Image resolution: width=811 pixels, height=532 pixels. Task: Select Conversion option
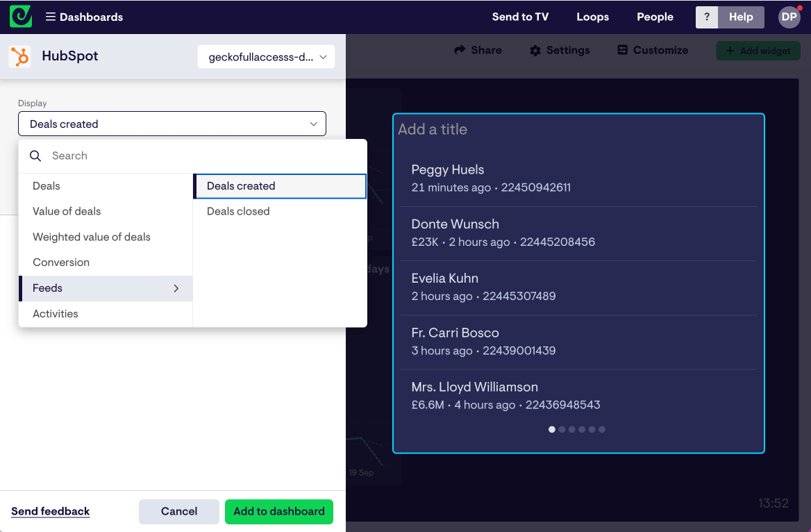(x=106, y=263)
